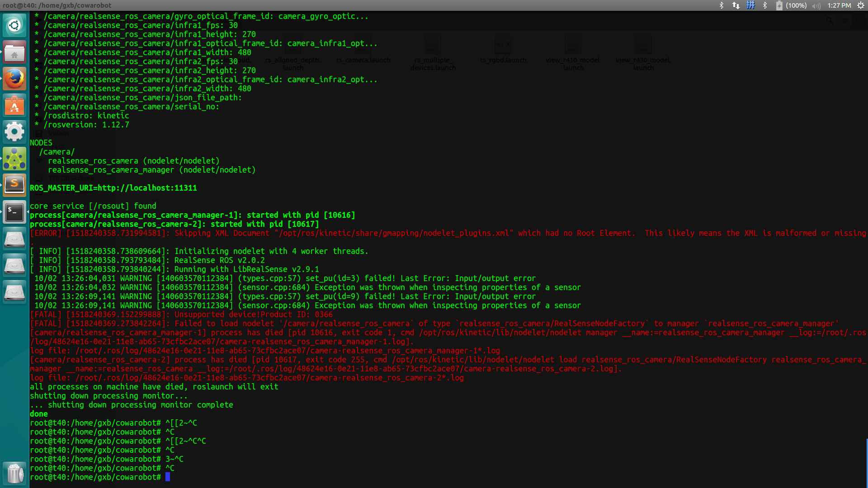Click the 'Unsupported device!Product ID: 0366' fatal line
868x488 pixels.
pos(181,314)
